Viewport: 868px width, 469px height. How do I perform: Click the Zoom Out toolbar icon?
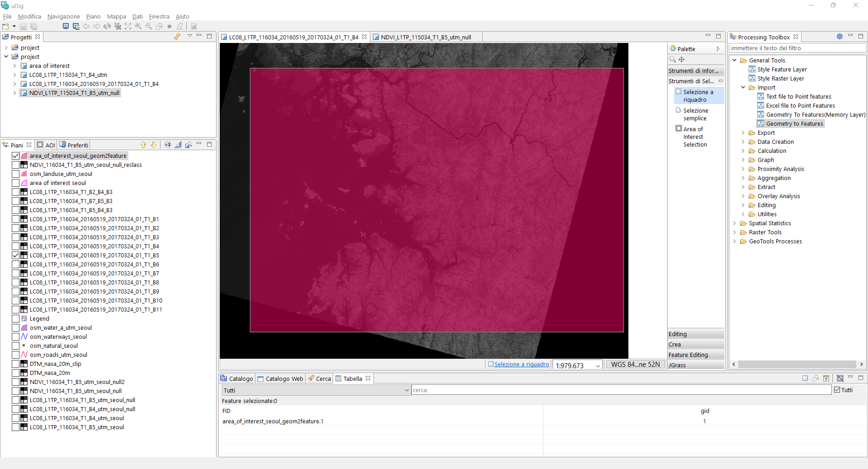click(149, 27)
